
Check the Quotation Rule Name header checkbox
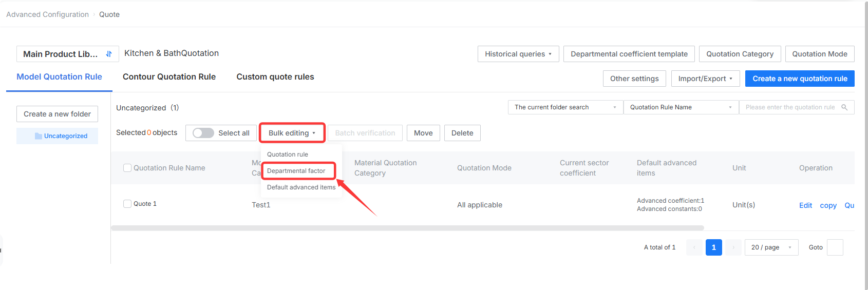click(127, 168)
